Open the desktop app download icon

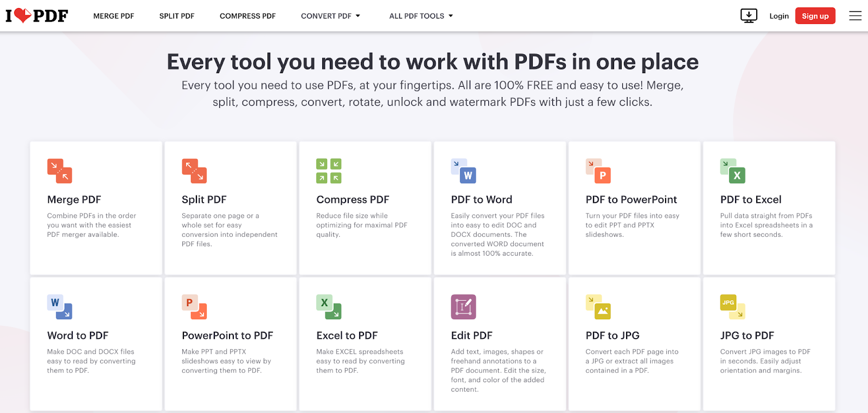pyautogui.click(x=749, y=16)
